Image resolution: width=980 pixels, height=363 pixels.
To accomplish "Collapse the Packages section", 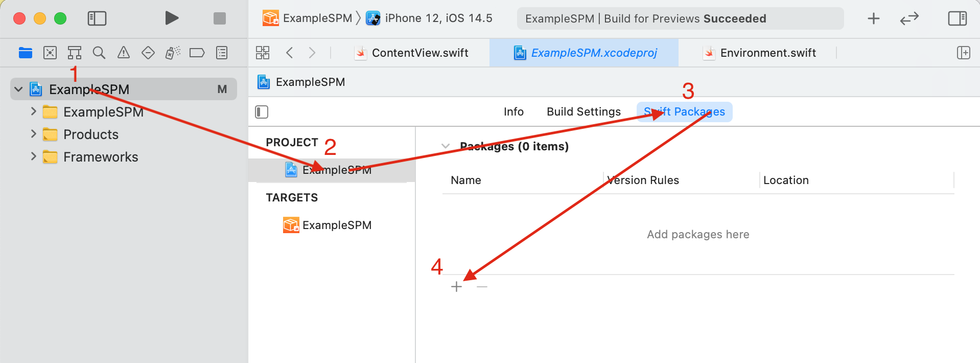I will coord(446,146).
